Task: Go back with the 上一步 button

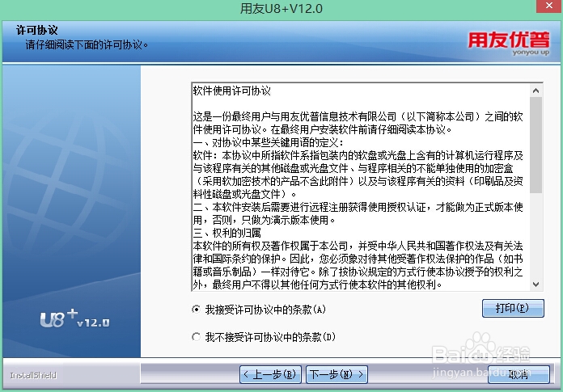Action: [270, 374]
